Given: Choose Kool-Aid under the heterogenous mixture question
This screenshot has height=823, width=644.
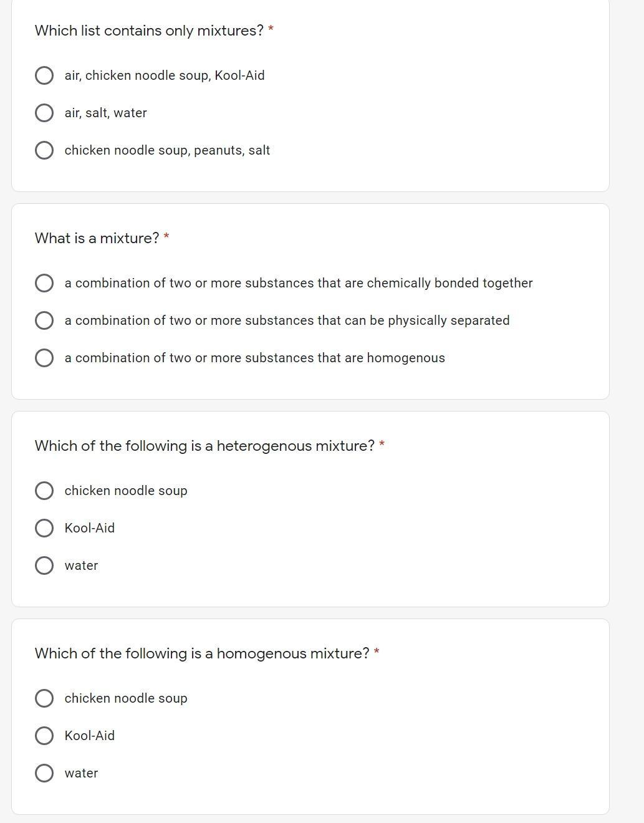Looking at the screenshot, I should point(44,528).
